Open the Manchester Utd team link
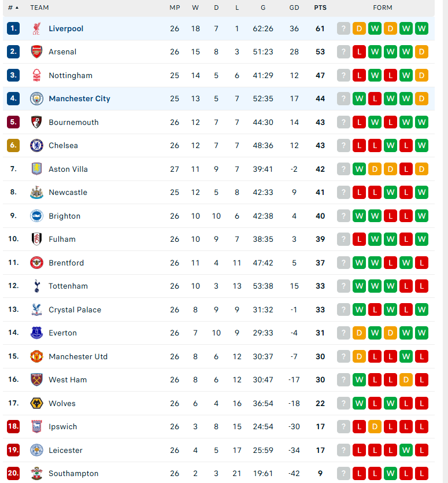Viewport: 448px width, 483px height. (78, 356)
